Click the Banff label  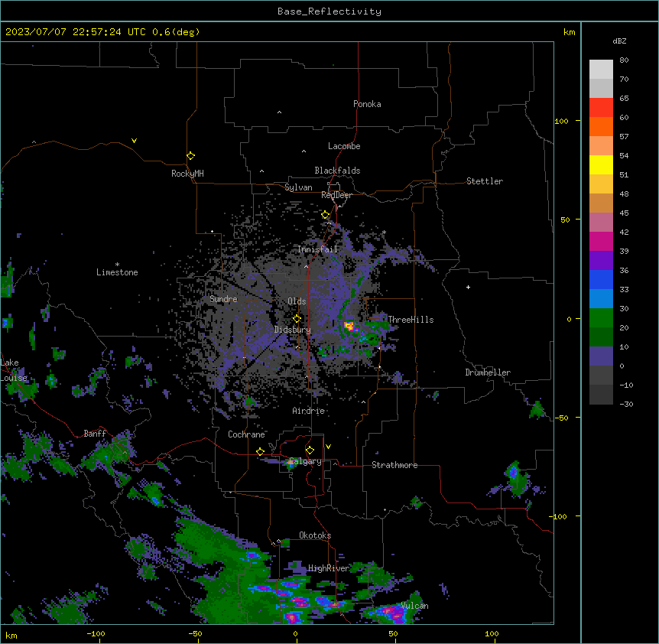pos(95,434)
